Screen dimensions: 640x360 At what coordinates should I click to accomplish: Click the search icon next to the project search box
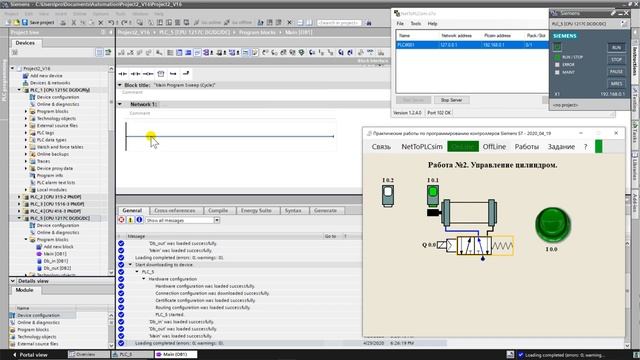pos(369,22)
